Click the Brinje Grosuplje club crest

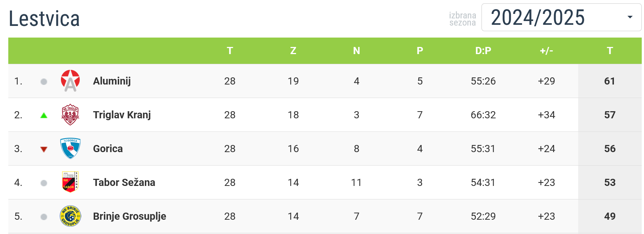(70, 216)
